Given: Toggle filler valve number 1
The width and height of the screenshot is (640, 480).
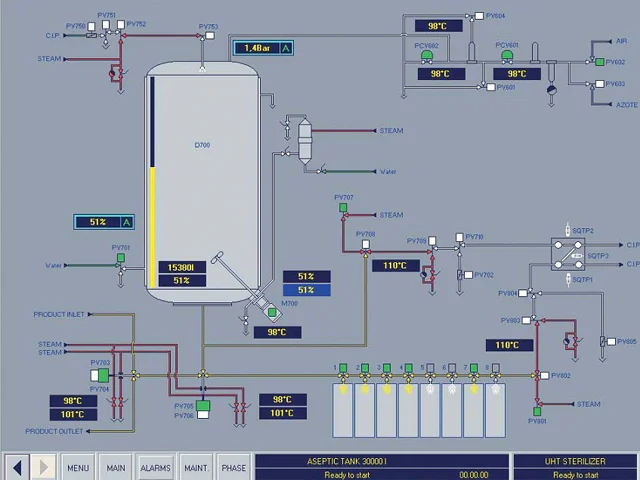Looking at the screenshot, I should click(343, 368).
